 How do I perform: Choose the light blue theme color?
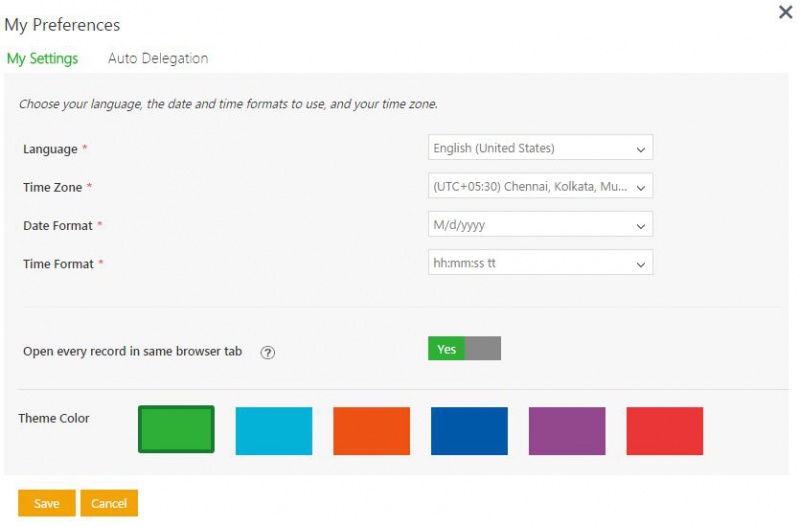[x=274, y=431]
